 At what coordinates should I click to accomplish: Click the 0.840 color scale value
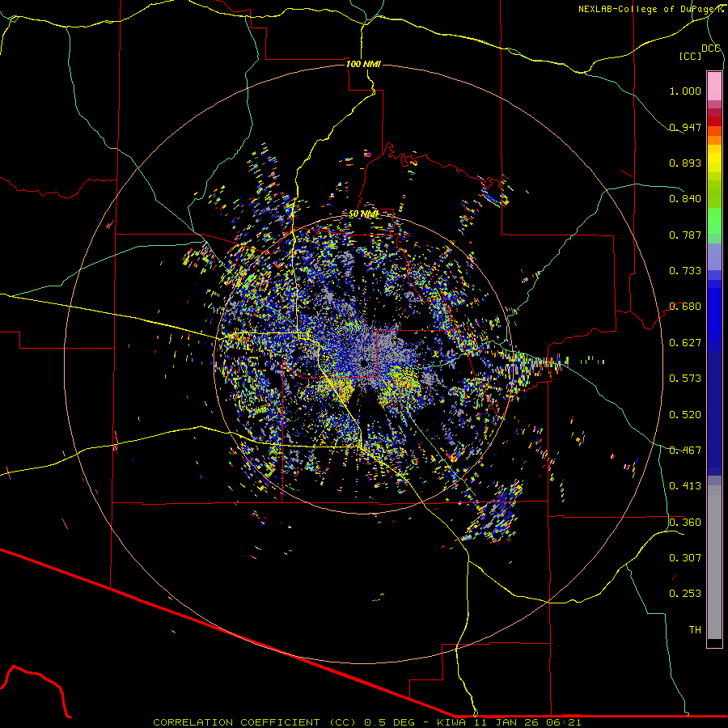click(x=685, y=199)
